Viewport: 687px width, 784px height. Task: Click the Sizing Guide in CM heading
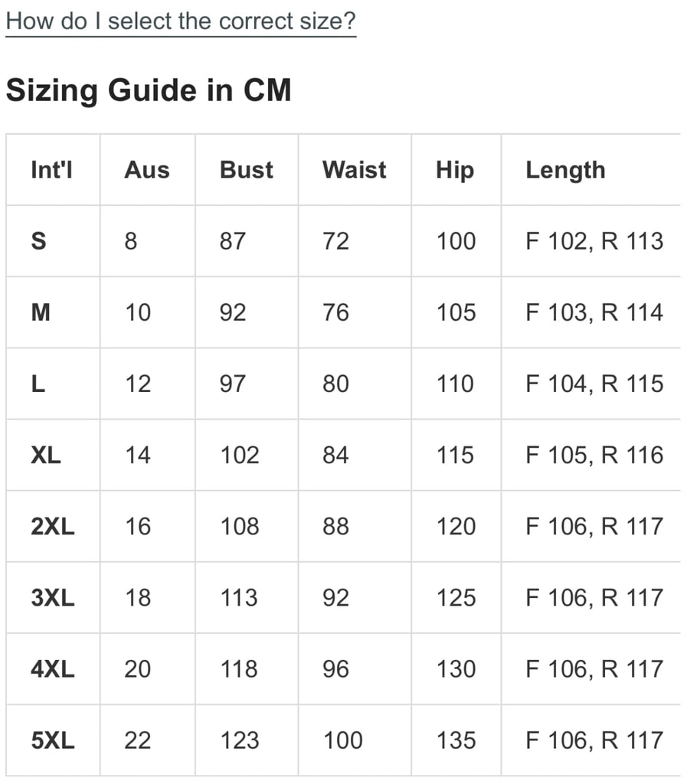tap(149, 90)
